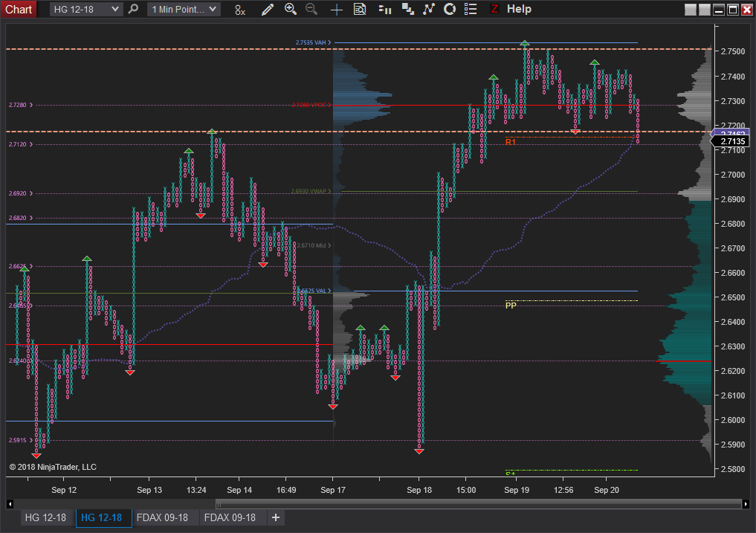The height and width of the screenshot is (533, 756).
Task: Minimize the chart window
Action: coord(719,10)
